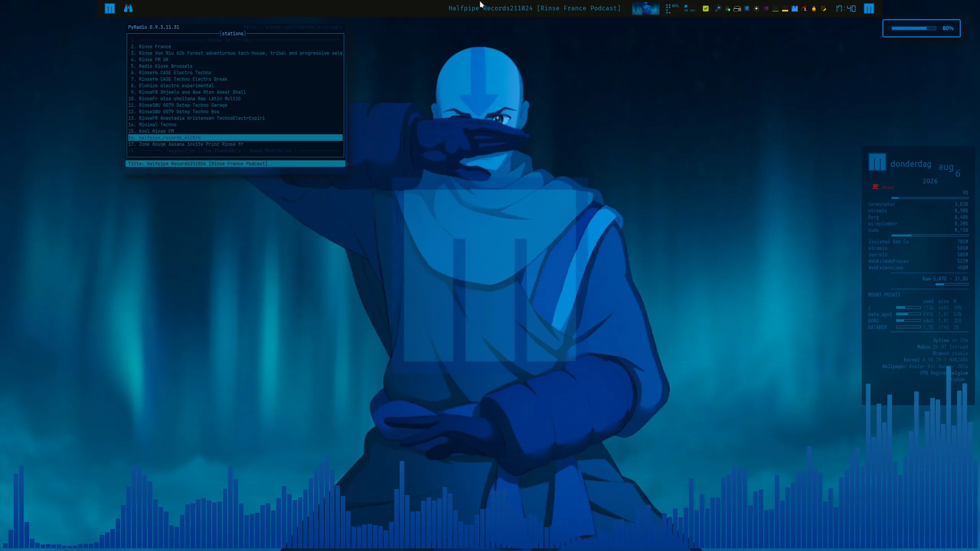
Task: Select station 11 RinseSWU 0079 Dstep Techno Garage
Action: tap(235, 105)
